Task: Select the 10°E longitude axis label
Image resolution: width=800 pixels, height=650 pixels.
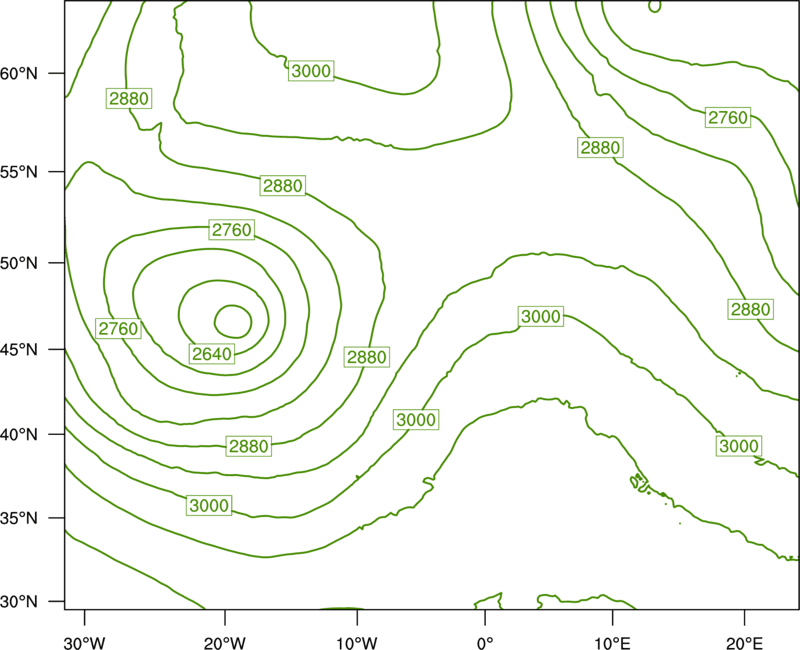Action: (612, 643)
